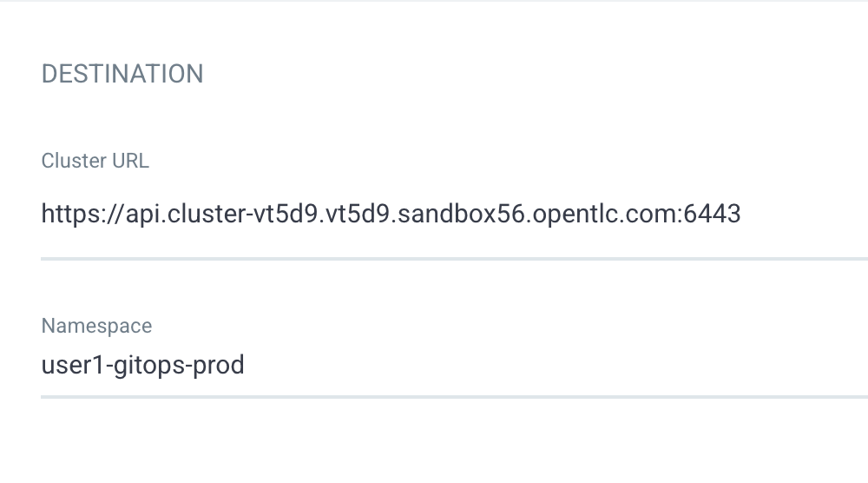
Task: Click 'api.' segment of the cluster URL
Action: [146, 214]
